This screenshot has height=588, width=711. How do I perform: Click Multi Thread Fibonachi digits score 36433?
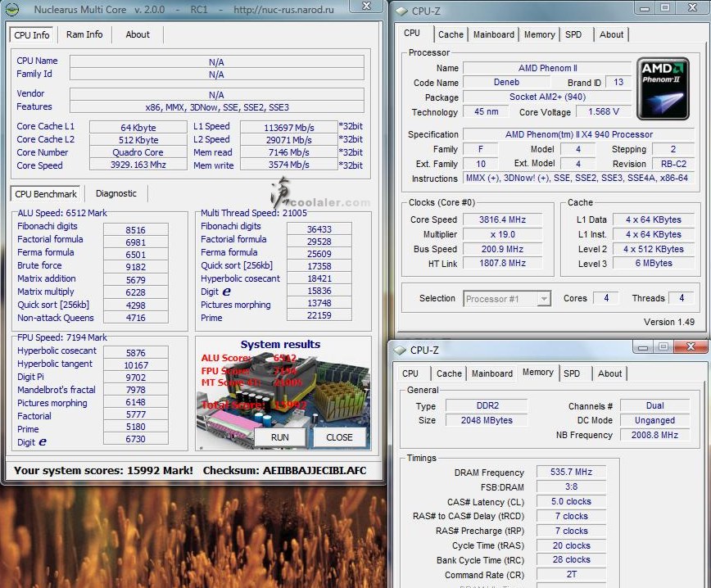(319, 229)
